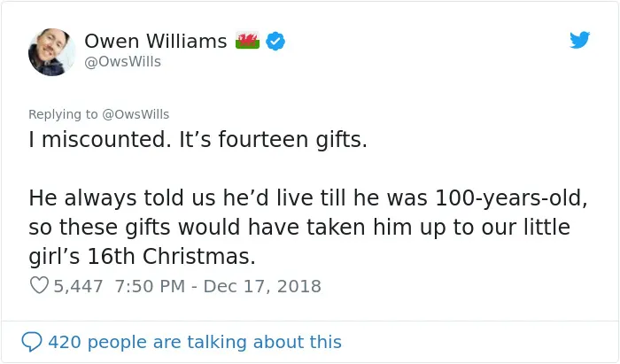Click the @OwsWills handle under the name
The height and width of the screenshot is (364, 620).
(122, 62)
